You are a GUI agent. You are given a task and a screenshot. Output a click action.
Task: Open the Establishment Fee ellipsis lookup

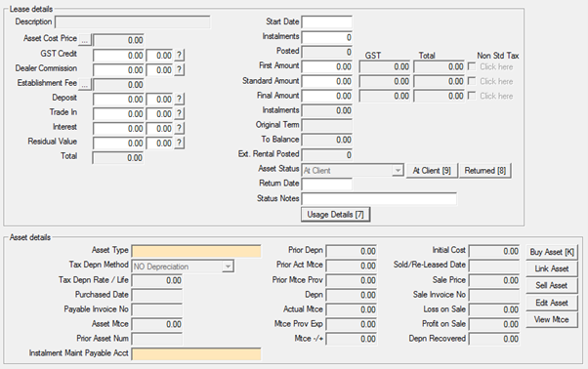(85, 84)
